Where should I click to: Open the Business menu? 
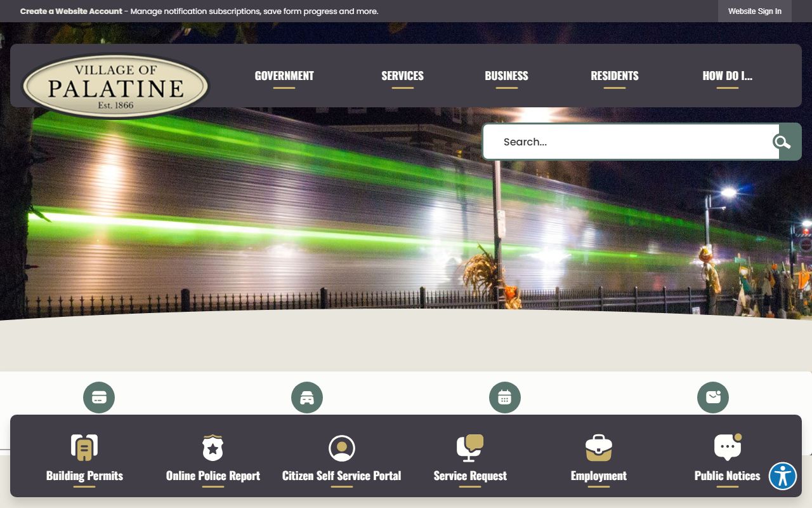coord(506,76)
